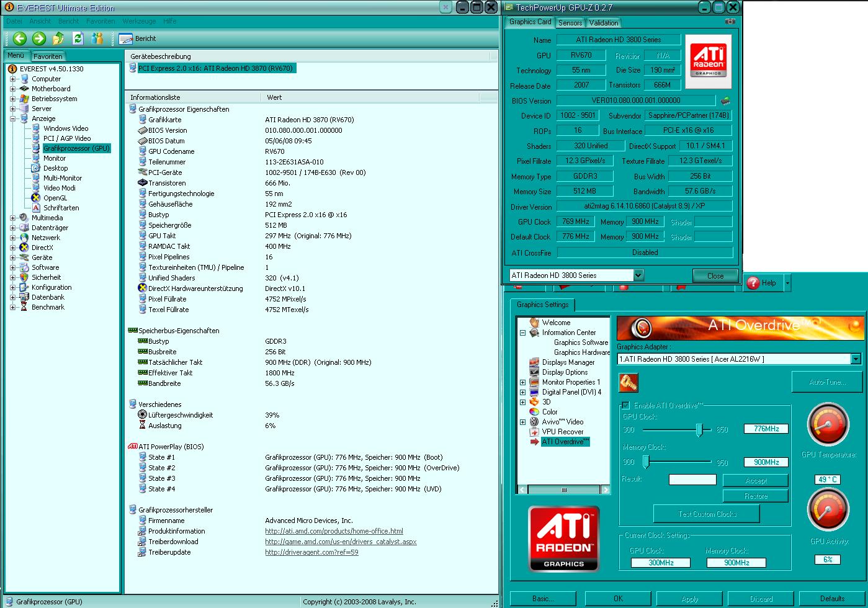This screenshot has height=608, width=868.
Task: Click the Refresh icon in EVEREST toolbar
Action: pos(78,38)
